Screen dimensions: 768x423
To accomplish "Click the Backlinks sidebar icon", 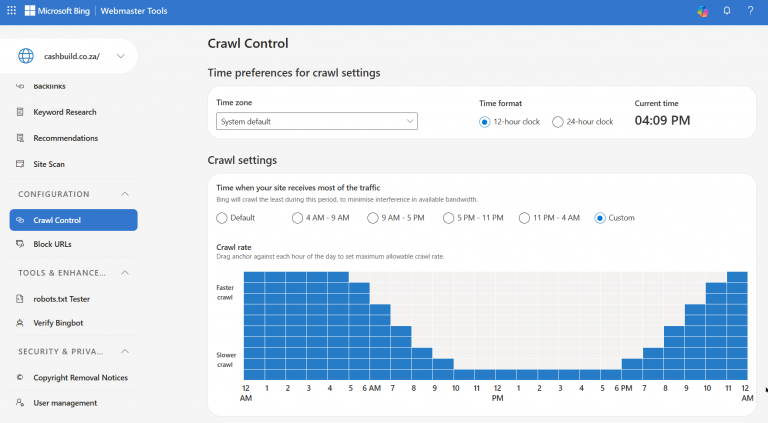I will 20,86.
